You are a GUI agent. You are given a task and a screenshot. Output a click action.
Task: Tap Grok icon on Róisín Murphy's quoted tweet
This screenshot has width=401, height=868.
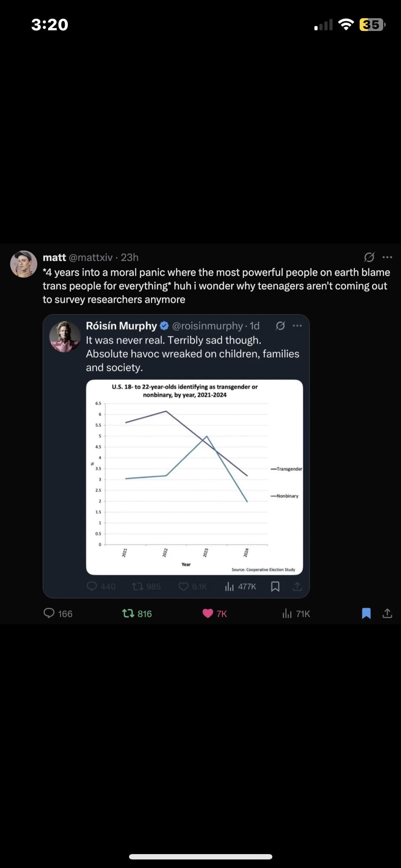(281, 326)
